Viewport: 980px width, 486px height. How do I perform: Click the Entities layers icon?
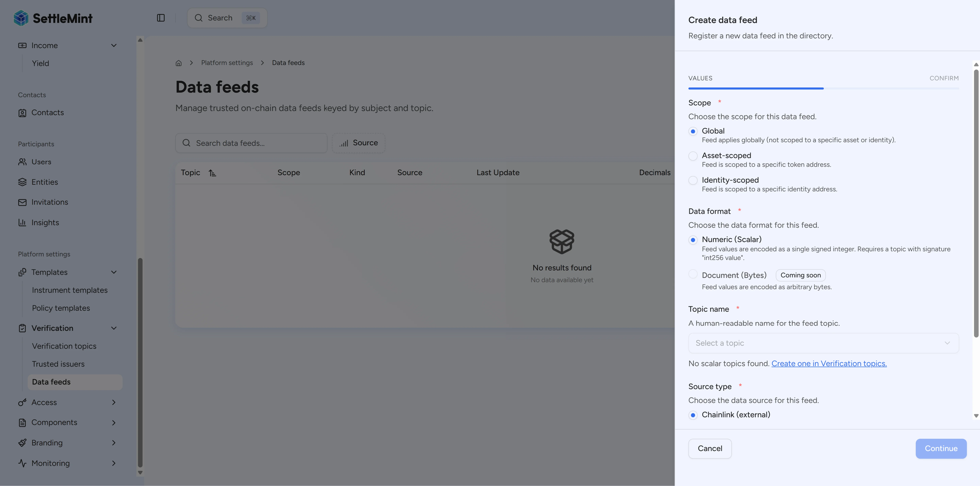point(22,182)
